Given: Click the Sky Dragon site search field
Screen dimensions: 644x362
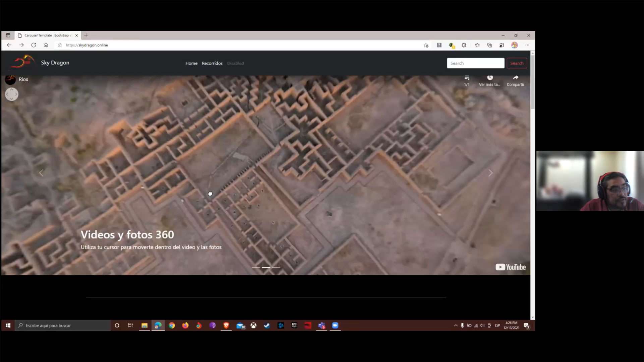Looking at the screenshot, I should pyautogui.click(x=475, y=63).
